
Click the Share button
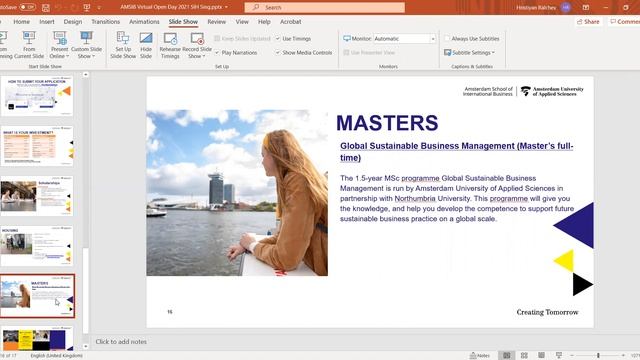(588, 22)
